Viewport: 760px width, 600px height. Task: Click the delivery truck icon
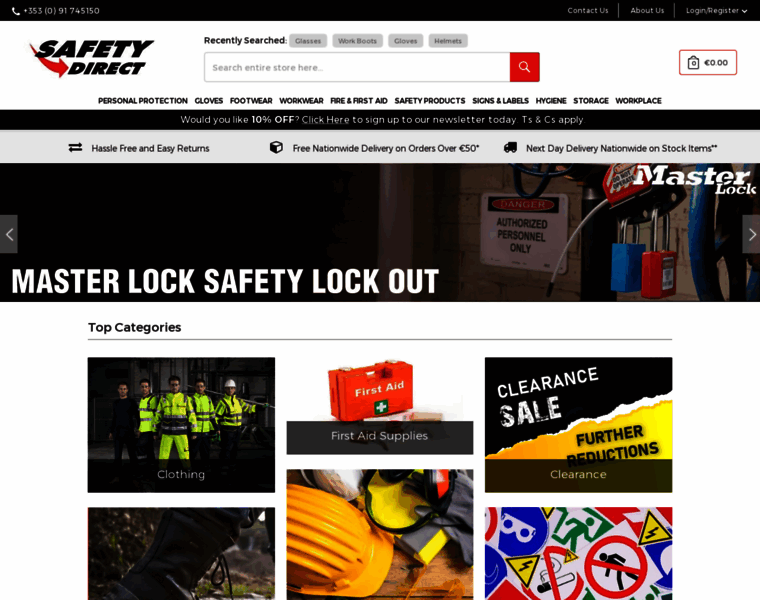pyautogui.click(x=510, y=147)
